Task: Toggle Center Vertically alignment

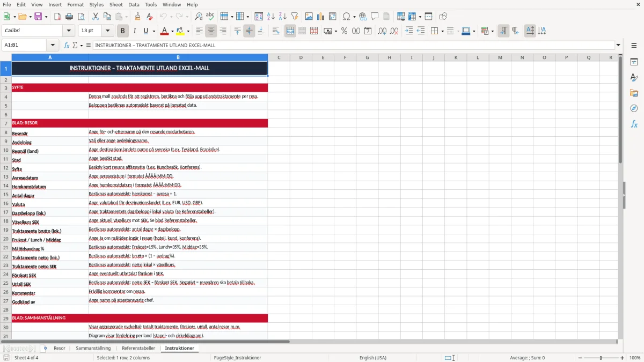Action: click(249, 31)
